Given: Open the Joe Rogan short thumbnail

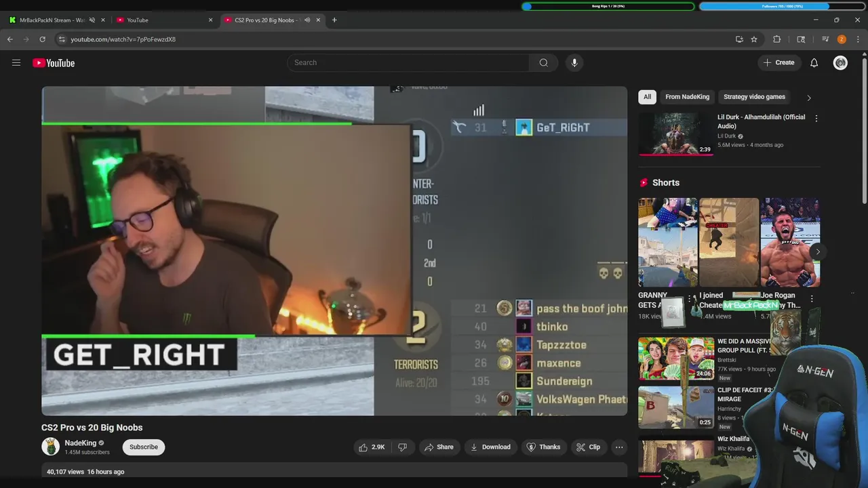Looking at the screenshot, I should click(x=790, y=243).
